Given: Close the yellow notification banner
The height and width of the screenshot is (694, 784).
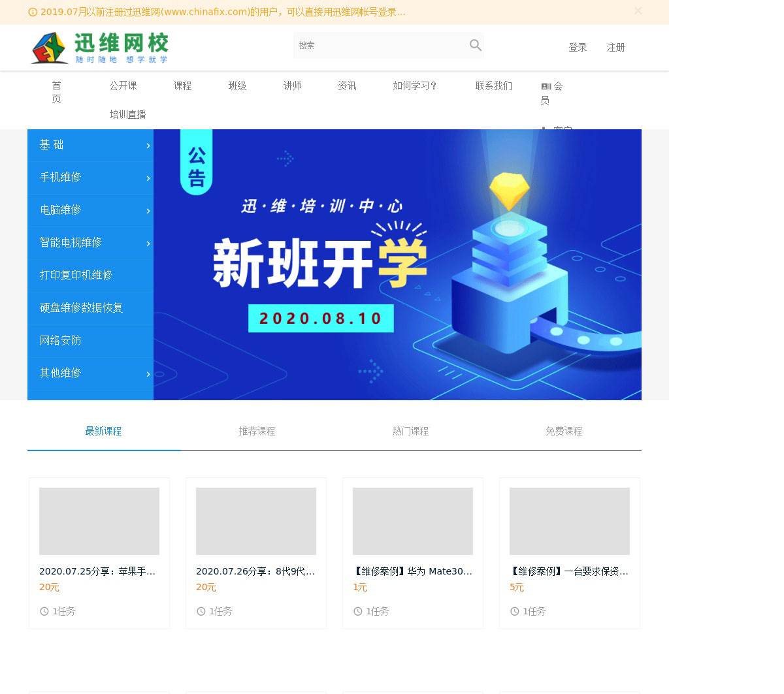Looking at the screenshot, I should (638, 10).
